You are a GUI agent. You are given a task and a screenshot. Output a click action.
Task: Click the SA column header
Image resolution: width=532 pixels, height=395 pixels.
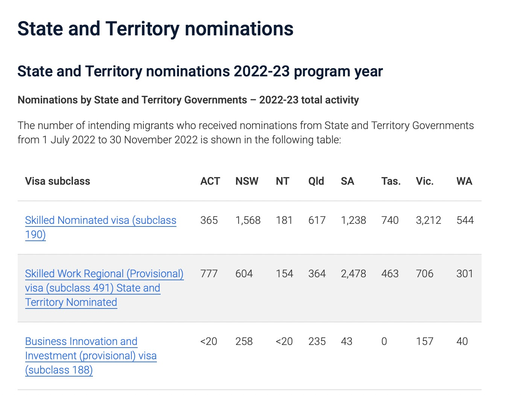(x=347, y=181)
